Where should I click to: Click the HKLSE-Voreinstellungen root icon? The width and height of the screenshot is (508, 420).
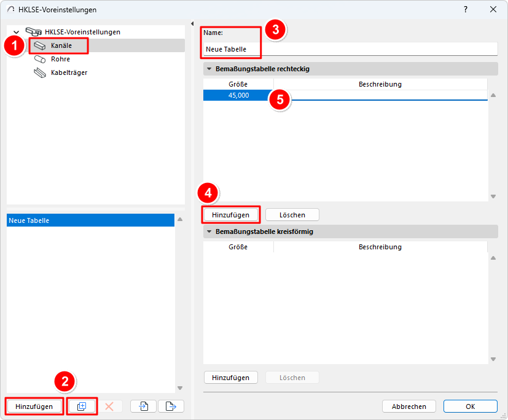33,32
